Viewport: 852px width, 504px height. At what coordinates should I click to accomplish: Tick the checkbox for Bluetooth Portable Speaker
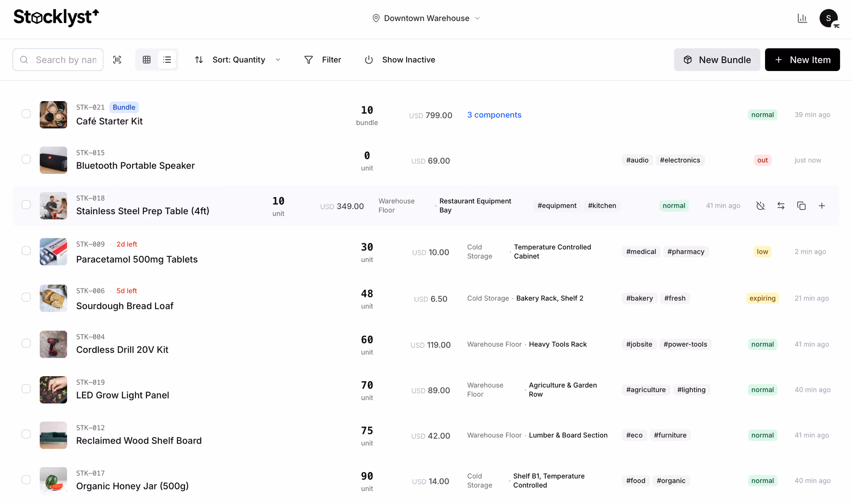[26, 159]
